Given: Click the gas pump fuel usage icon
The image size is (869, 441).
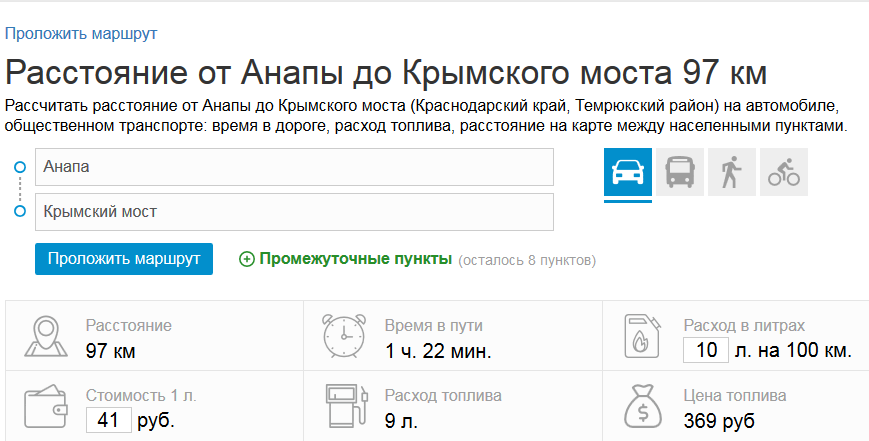Looking at the screenshot, I should point(346,406).
